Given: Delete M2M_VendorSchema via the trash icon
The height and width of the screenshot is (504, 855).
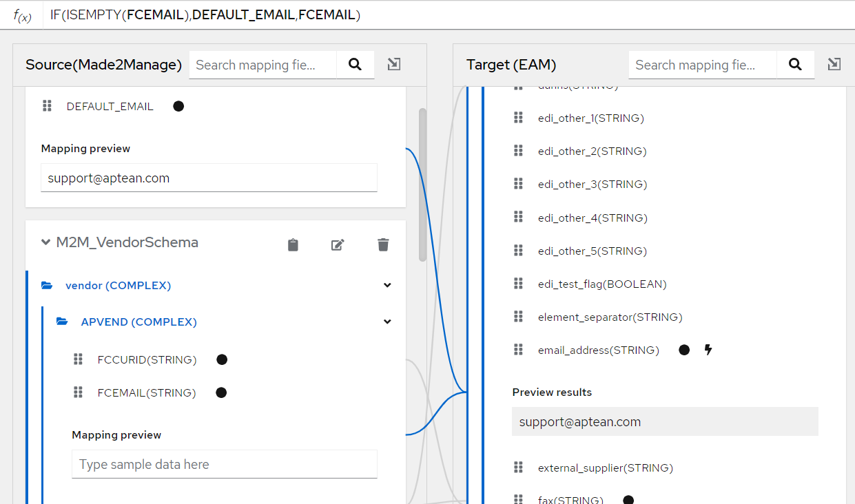Looking at the screenshot, I should click(383, 244).
